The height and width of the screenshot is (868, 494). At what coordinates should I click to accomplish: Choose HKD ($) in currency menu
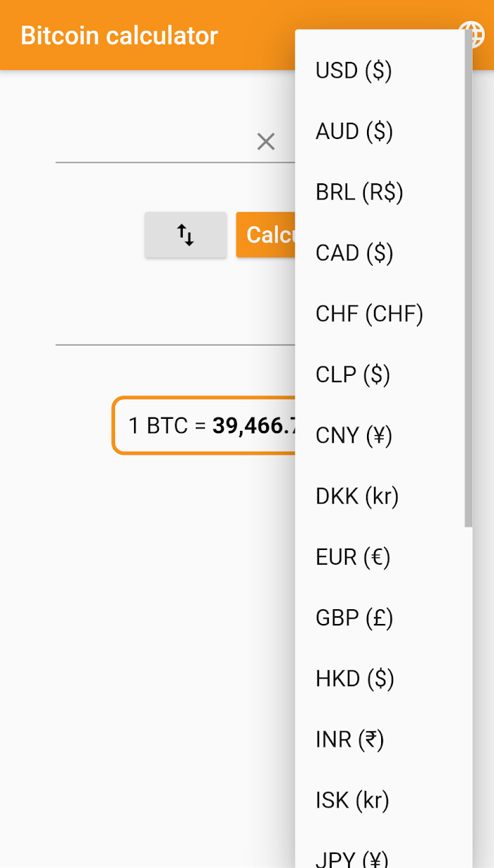click(x=355, y=678)
